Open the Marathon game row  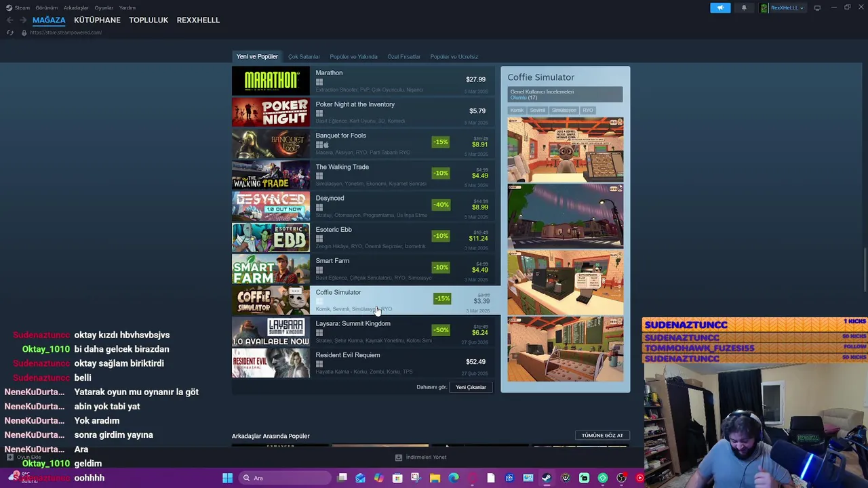pos(363,81)
